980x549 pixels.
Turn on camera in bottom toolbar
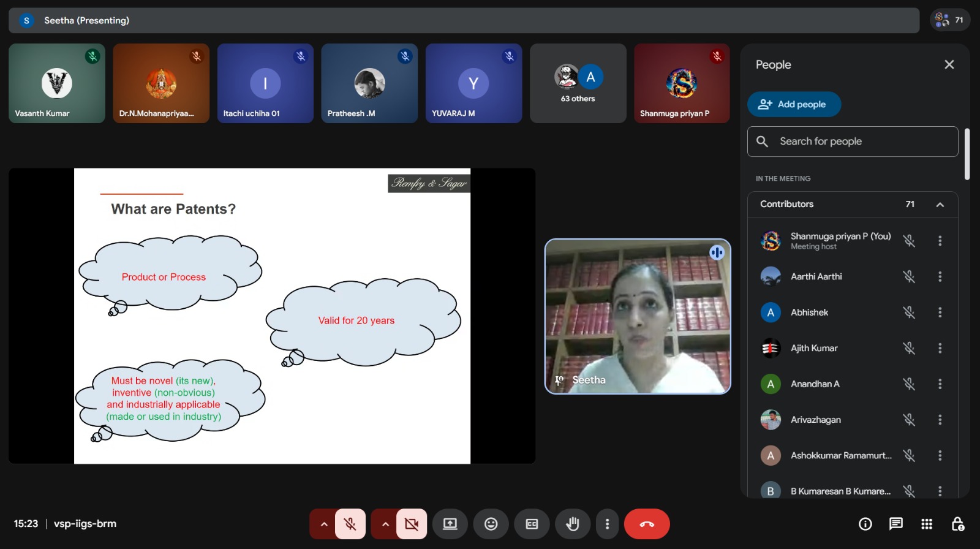click(x=412, y=524)
